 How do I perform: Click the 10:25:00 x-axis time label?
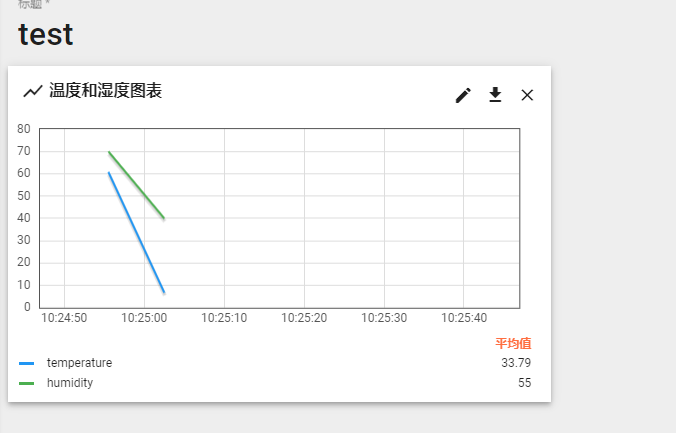(144, 318)
